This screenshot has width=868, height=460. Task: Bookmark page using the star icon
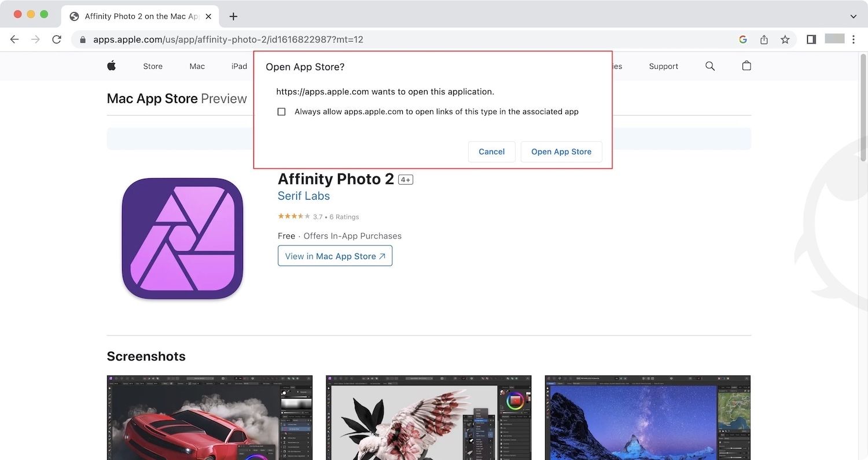point(785,39)
